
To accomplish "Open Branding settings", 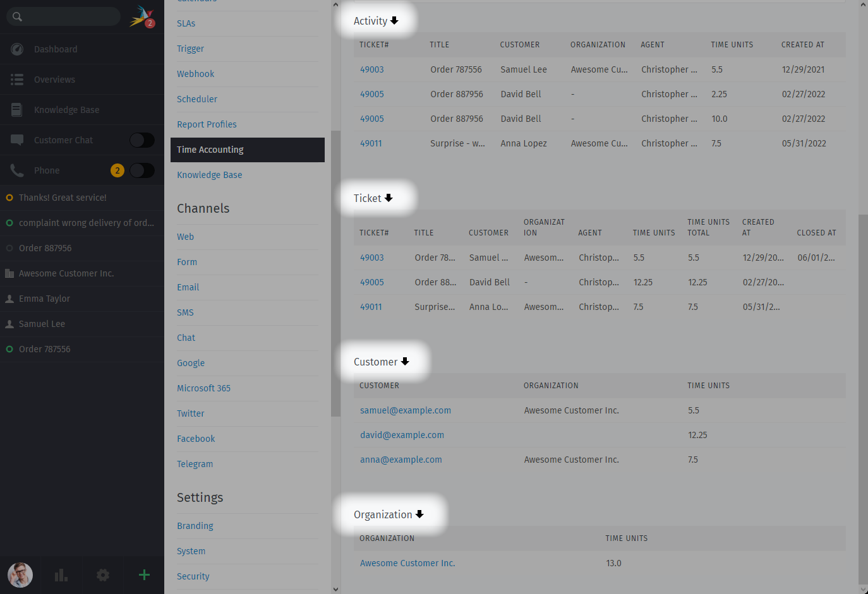I will [x=195, y=526].
